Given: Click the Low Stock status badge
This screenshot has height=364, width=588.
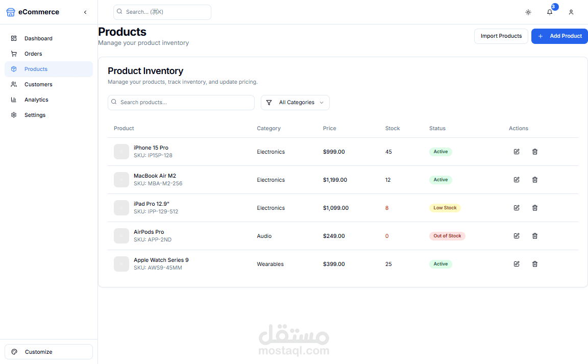Looking at the screenshot, I should tap(445, 208).
